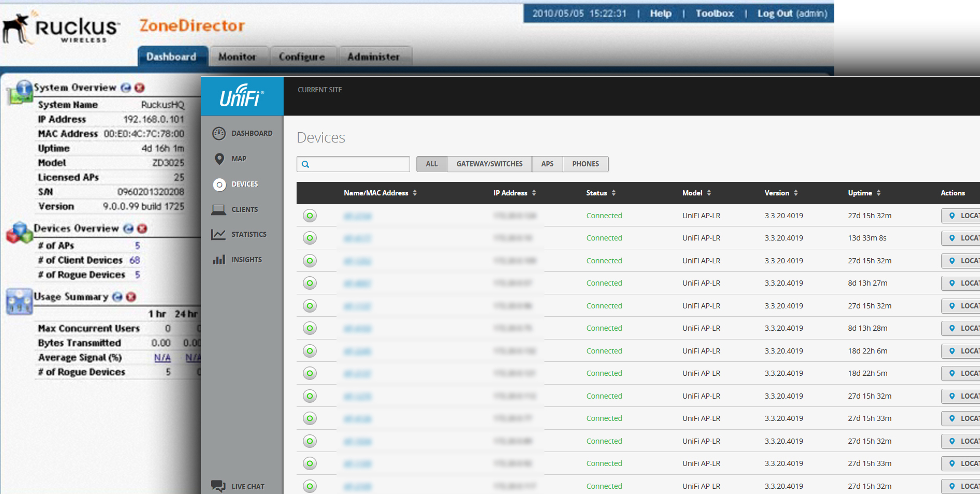The width and height of the screenshot is (980, 494).
Task: Click the UniFi logo
Action: point(242,96)
